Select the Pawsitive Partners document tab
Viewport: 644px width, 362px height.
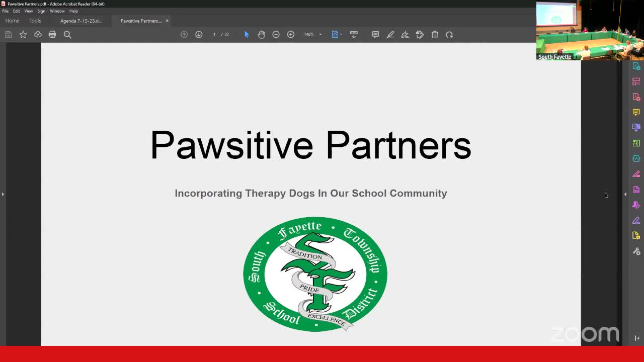141,21
